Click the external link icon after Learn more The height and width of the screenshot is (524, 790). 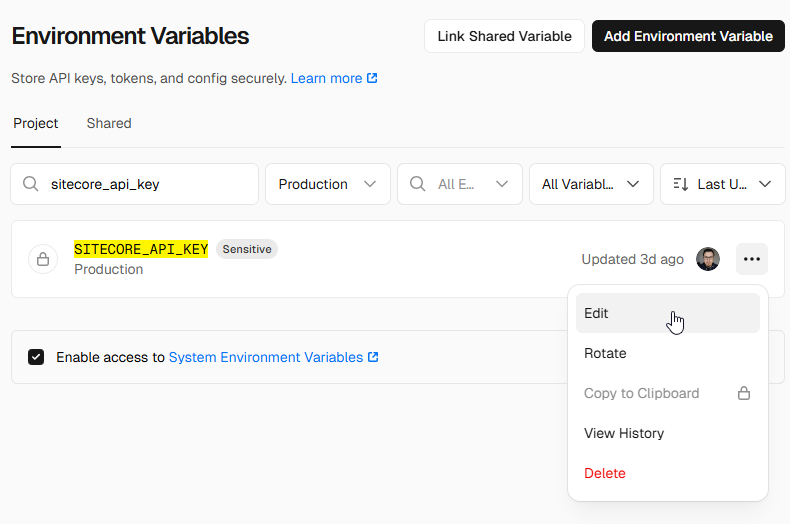[x=372, y=78]
